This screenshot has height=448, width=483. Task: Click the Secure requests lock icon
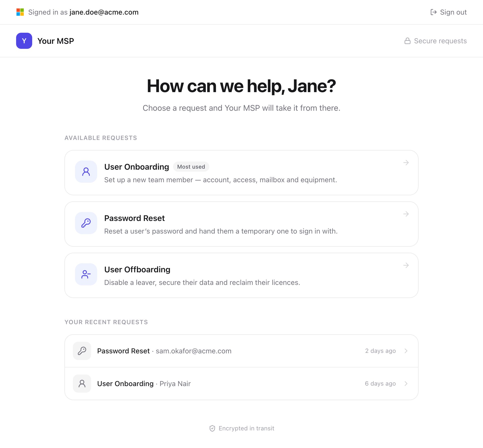(x=408, y=41)
